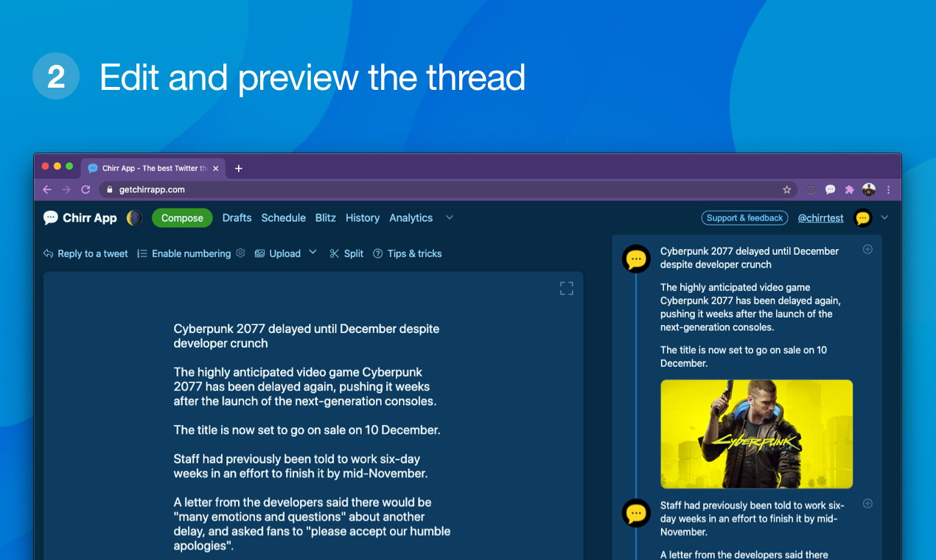This screenshot has width=936, height=560.
Task: Click editor paragraph 'The highly anticipated video game'
Action: point(305,387)
